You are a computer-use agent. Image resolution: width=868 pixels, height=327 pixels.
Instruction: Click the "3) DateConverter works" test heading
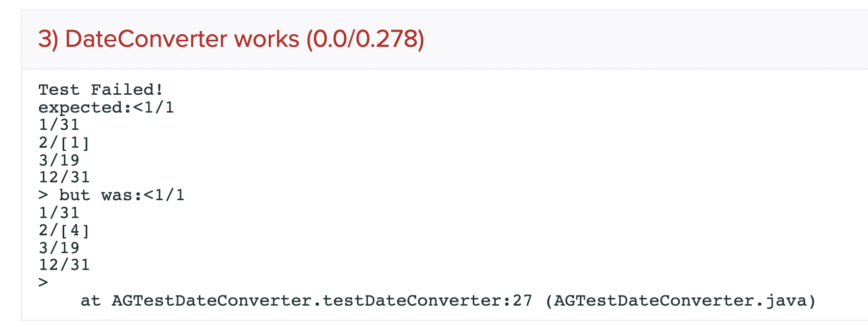[x=168, y=39]
